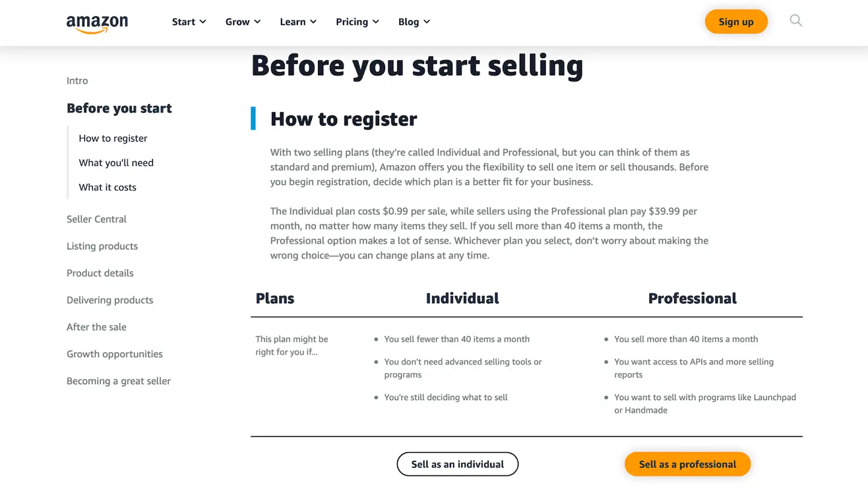The width and height of the screenshot is (868, 489).
Task: Select Before you start in sidebar
Action: [x=119, y=108]
